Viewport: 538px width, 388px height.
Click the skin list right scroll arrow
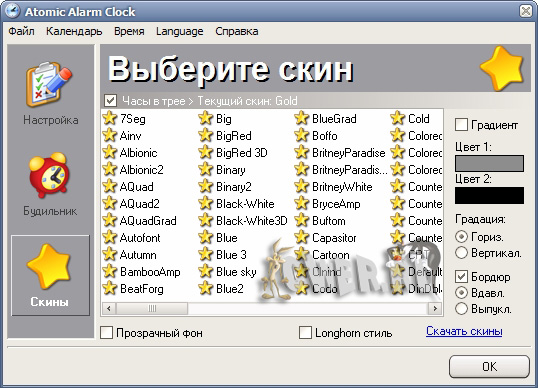[x=435, y=308]
